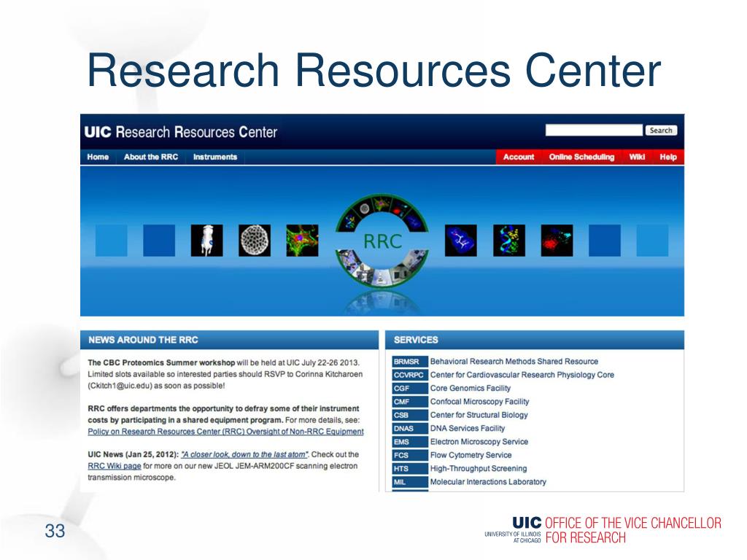The height and width of the screenshot is (560, 747).
Task: Open the Home menu item
Action: click(x=98, y=157)
